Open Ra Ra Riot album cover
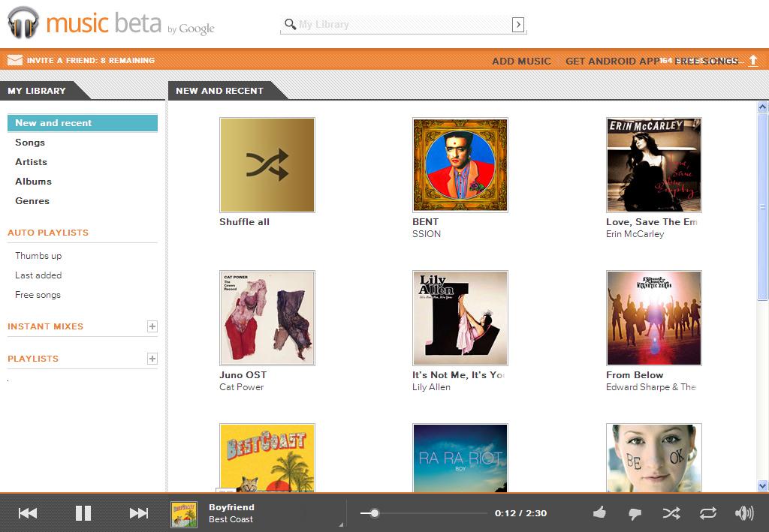 (460, 458)
